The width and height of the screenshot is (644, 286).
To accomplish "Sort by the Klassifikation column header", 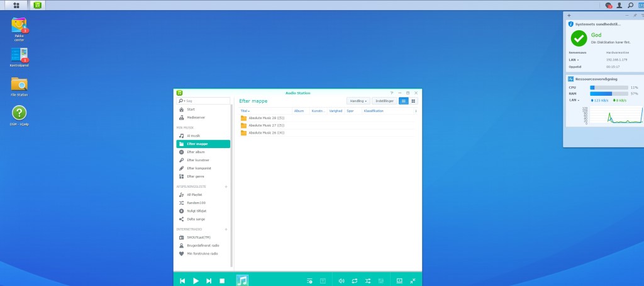I will (x=374, y=111).
